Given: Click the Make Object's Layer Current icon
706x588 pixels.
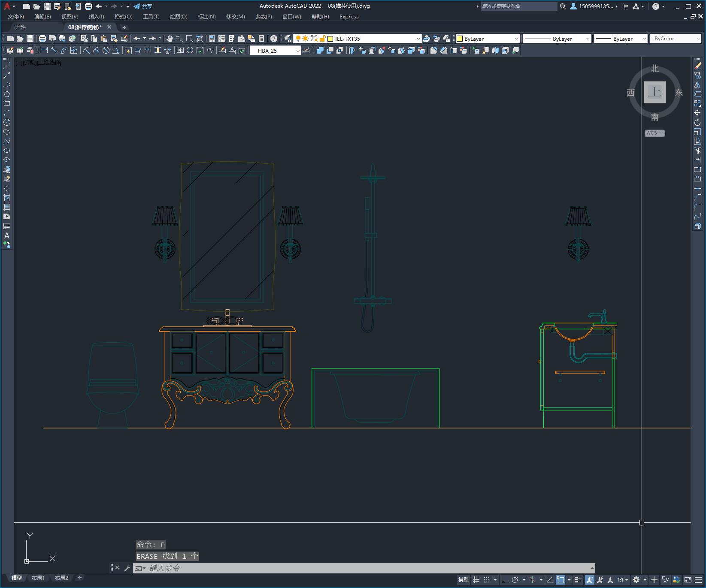Looking at the screenshot, I should [427, 39].
